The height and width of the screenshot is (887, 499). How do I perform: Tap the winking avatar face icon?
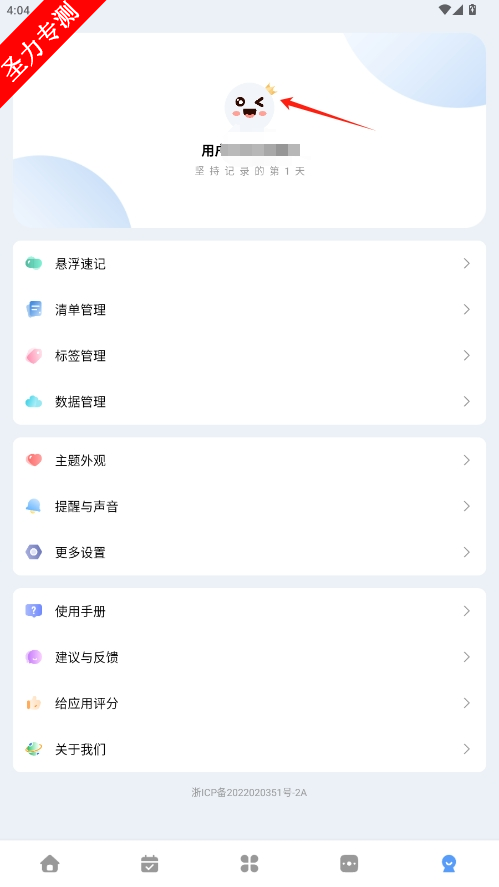(250, 107)
